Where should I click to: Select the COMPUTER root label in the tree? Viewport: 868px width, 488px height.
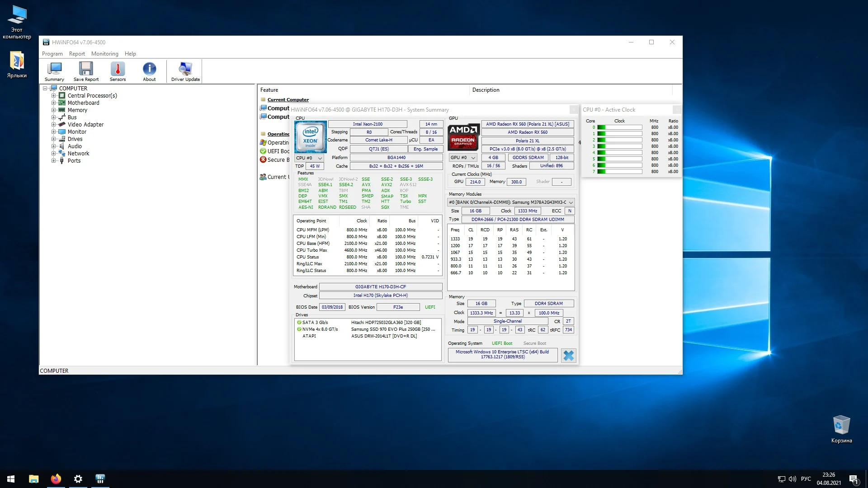click(x=73, y=89)
